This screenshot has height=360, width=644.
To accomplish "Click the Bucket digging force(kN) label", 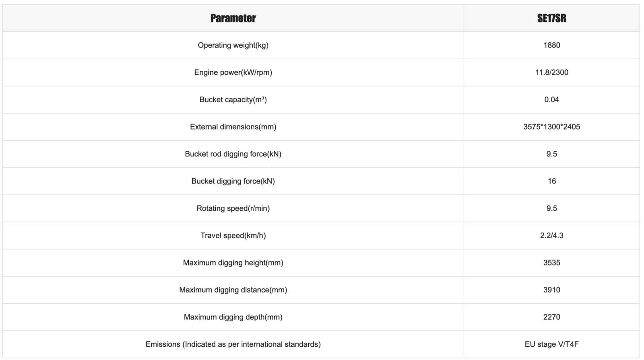I will pos(233,181).
